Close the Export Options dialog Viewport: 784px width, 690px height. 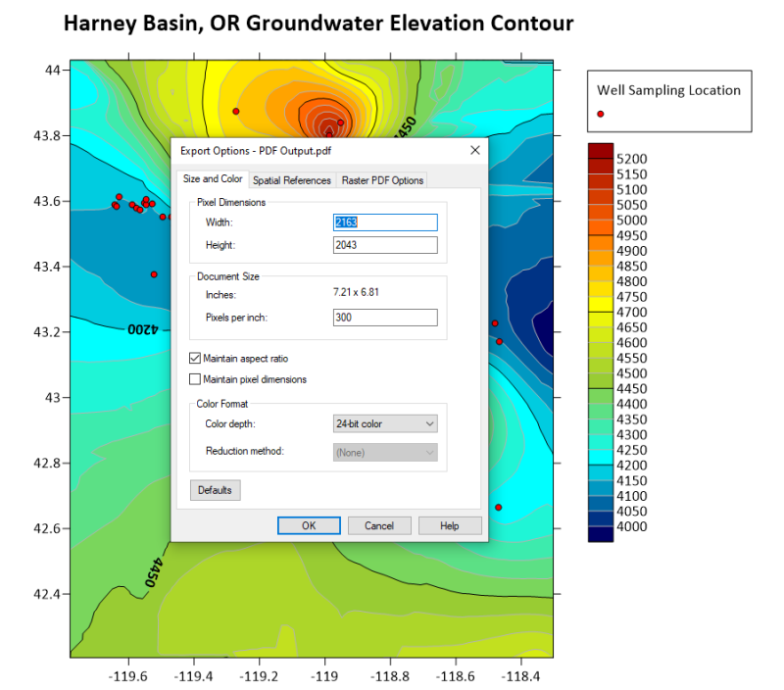[475, 150]
